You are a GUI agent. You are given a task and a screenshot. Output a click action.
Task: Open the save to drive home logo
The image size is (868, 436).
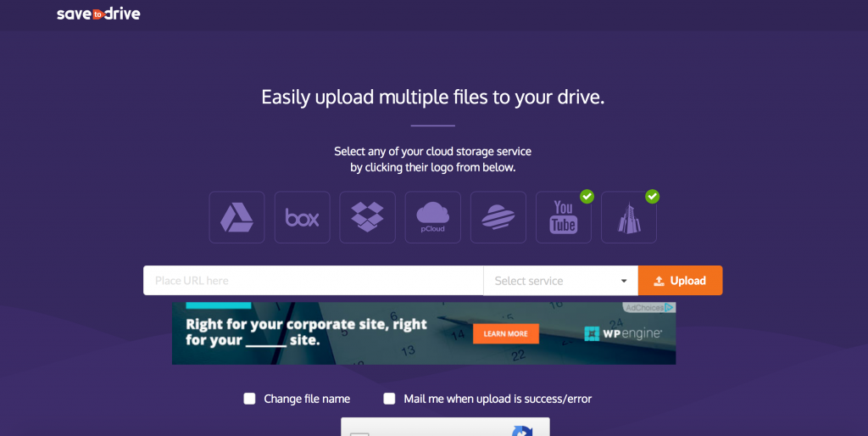(98, 14)
